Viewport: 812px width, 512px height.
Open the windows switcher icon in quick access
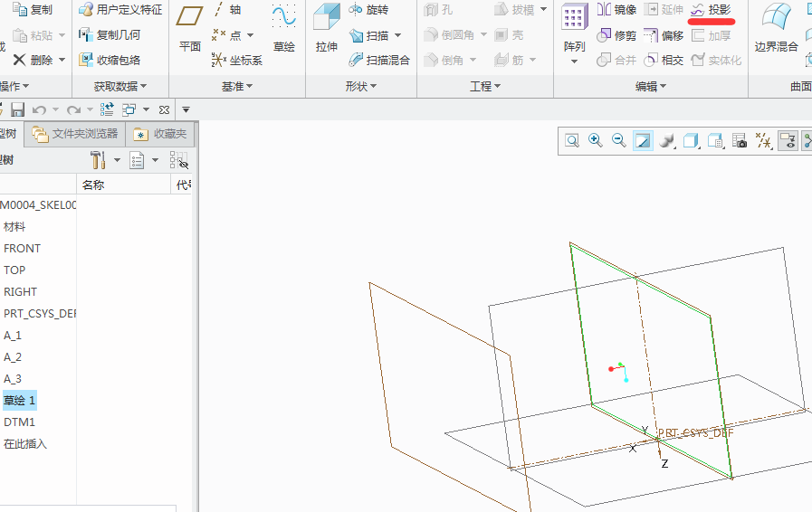pyautogui.click(x=129, y=109)
